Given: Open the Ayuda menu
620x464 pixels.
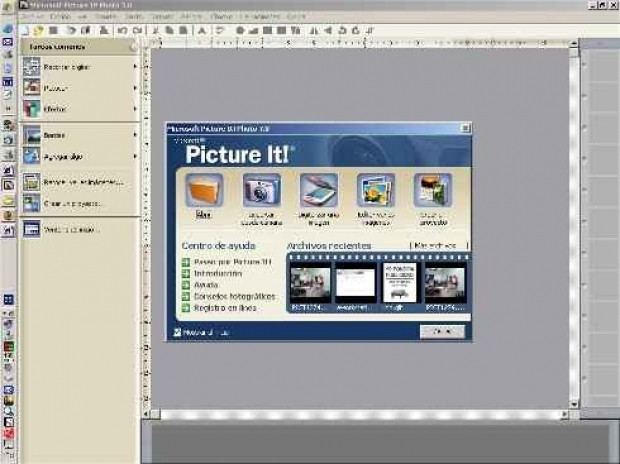Looking at the screenshot, I should (296, 17).
